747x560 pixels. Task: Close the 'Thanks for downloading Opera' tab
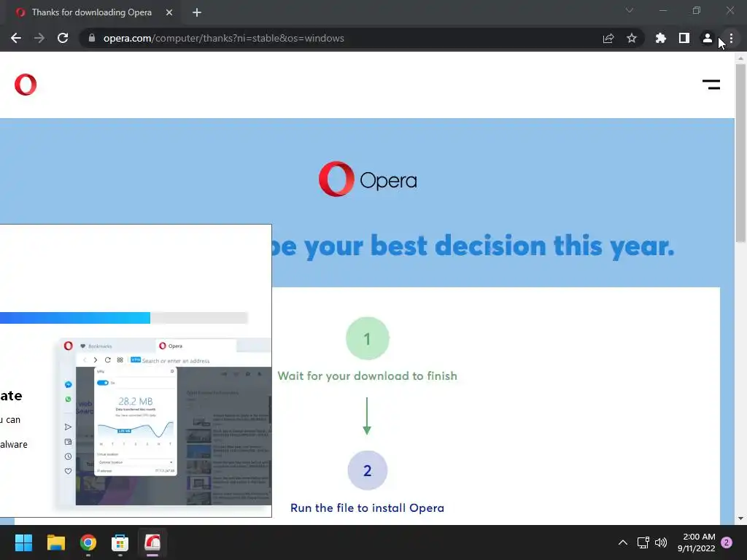tap(169, 12)
